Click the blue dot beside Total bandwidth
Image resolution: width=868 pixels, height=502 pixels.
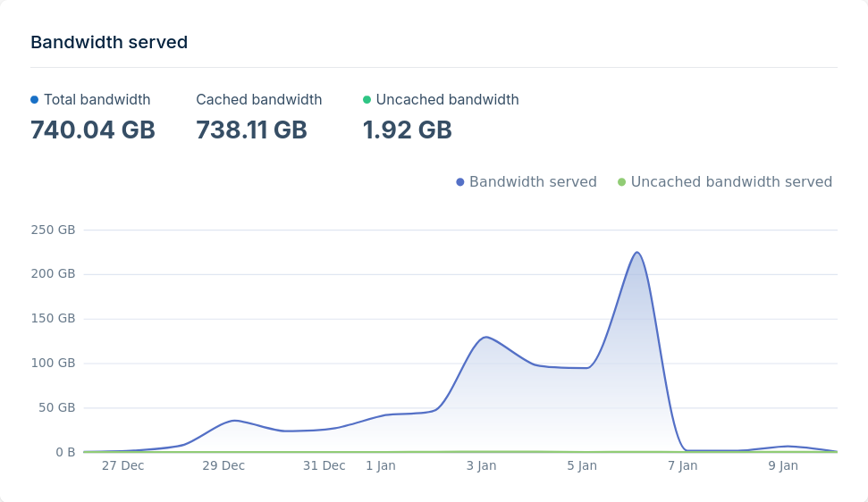click(35, 100)
